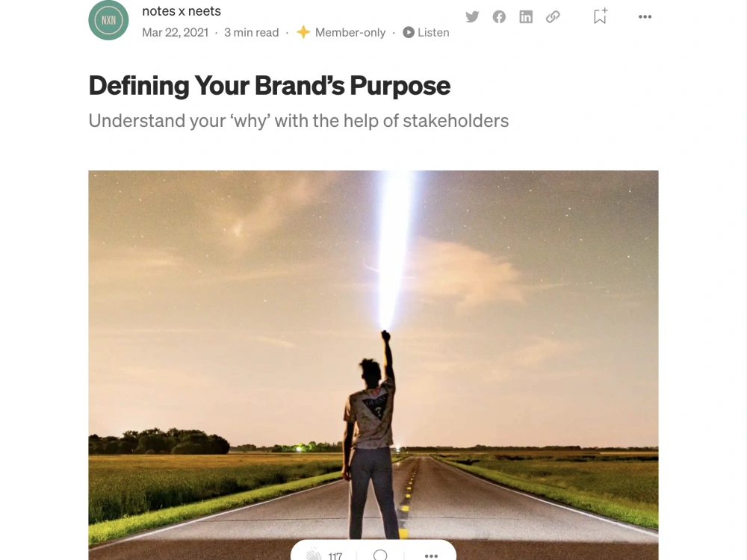This screenshot has width=747, height=560.
Task: Open responses via the comment bubble icon
Action: [381, 555]
